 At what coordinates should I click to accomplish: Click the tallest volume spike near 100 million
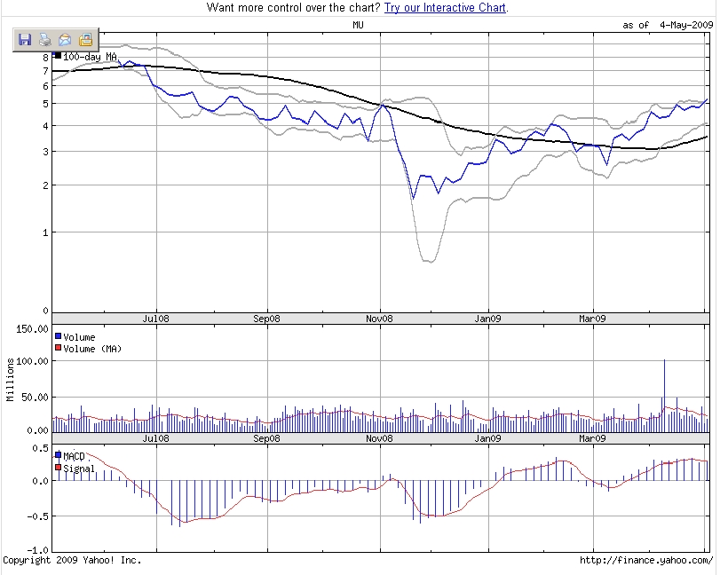[x=664, y=396]
